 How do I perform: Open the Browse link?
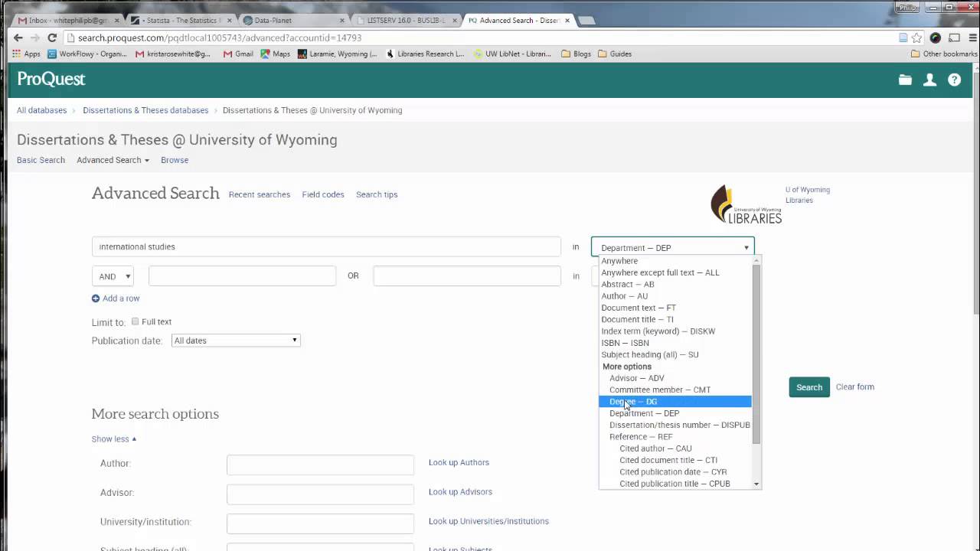[x=175, y=160]
